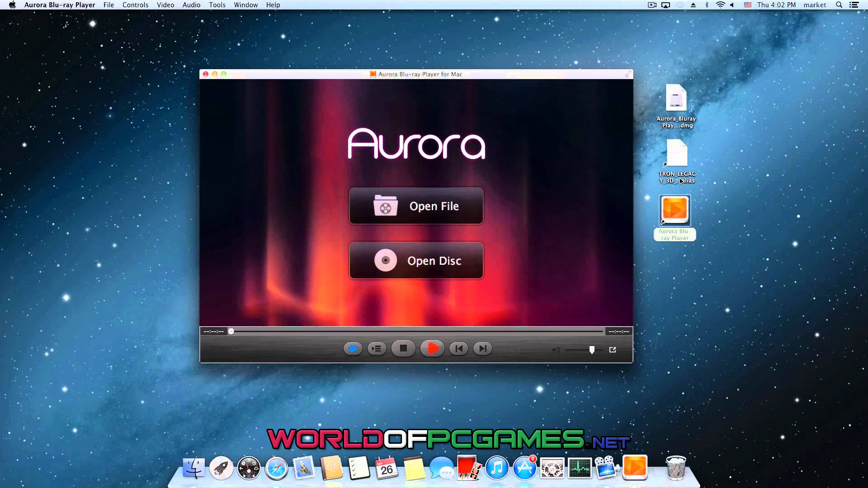The width and height of the screenshot is (868, 488).
Task: Select the Aurora Blu-ray Player desktop shortcut
Action: (675, 218)
